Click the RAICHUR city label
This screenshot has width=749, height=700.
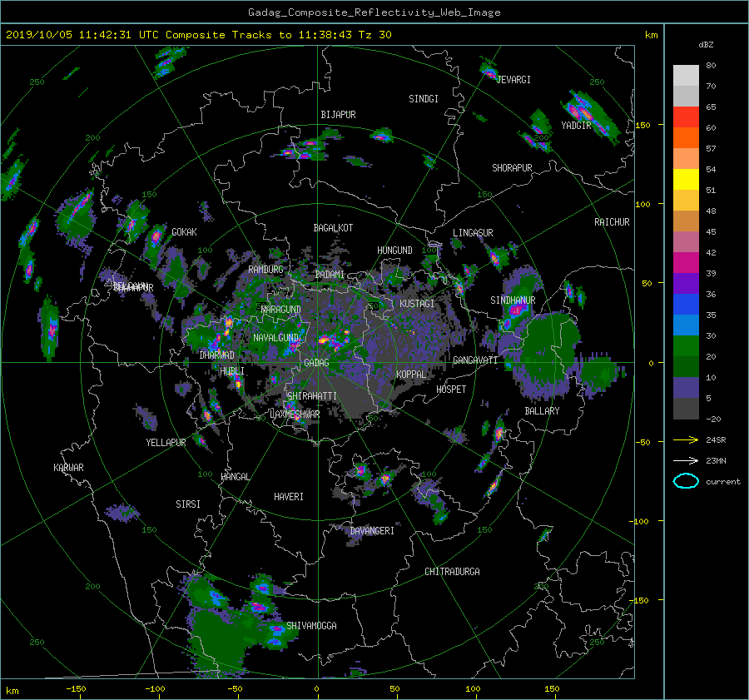coord(612,222)
